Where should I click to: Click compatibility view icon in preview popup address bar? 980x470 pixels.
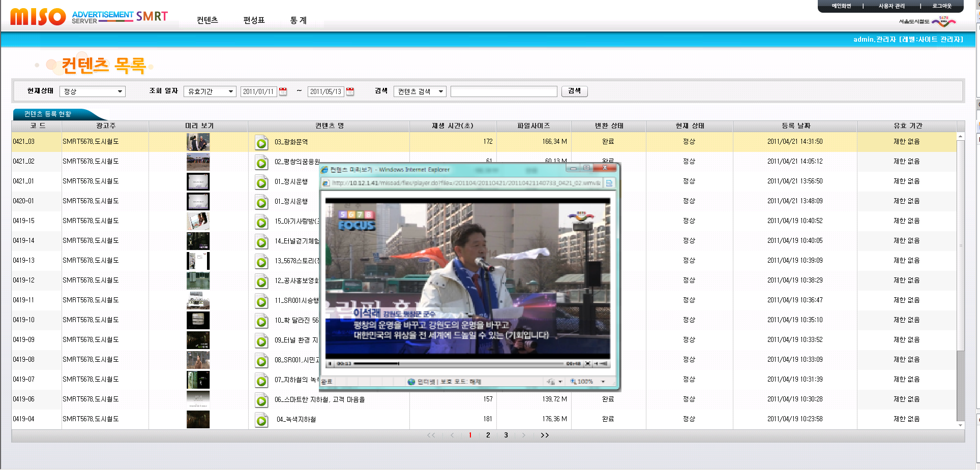pyautogui.click(x=609, y=183)
